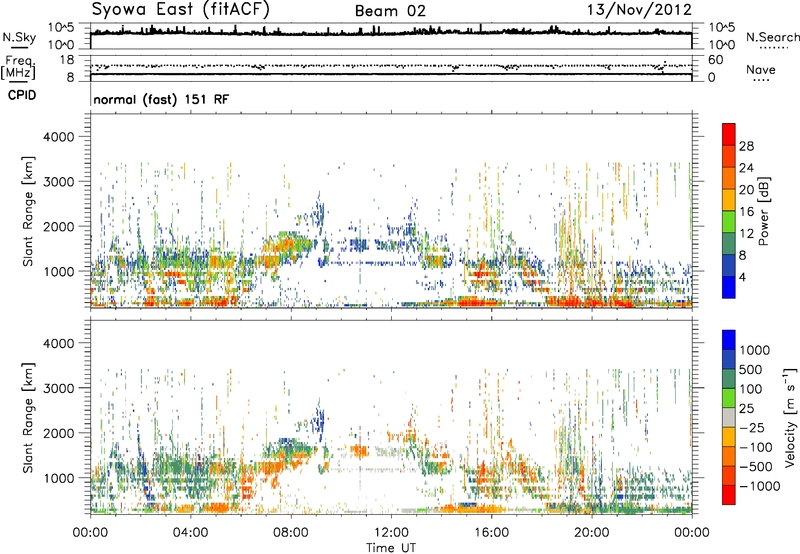The height and width of the screenshot is (554, 800).
Task: Click the 'CPID' label
Action: (22, 95)
